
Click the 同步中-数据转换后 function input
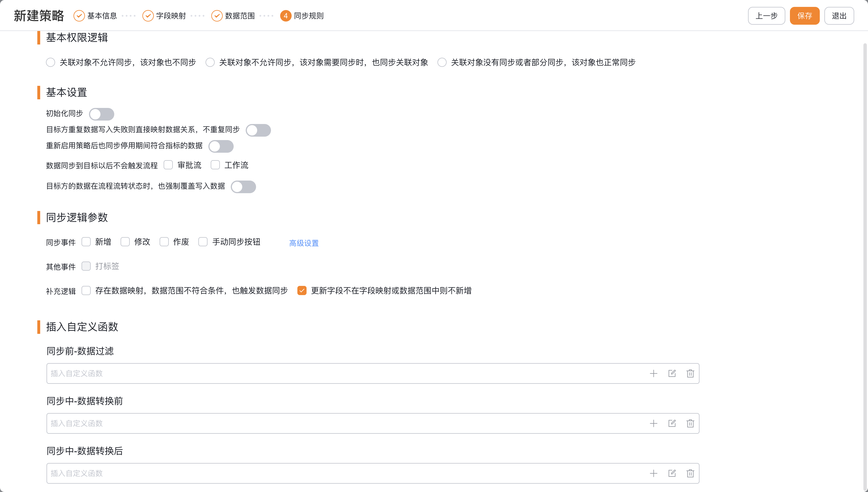point(373,473)
